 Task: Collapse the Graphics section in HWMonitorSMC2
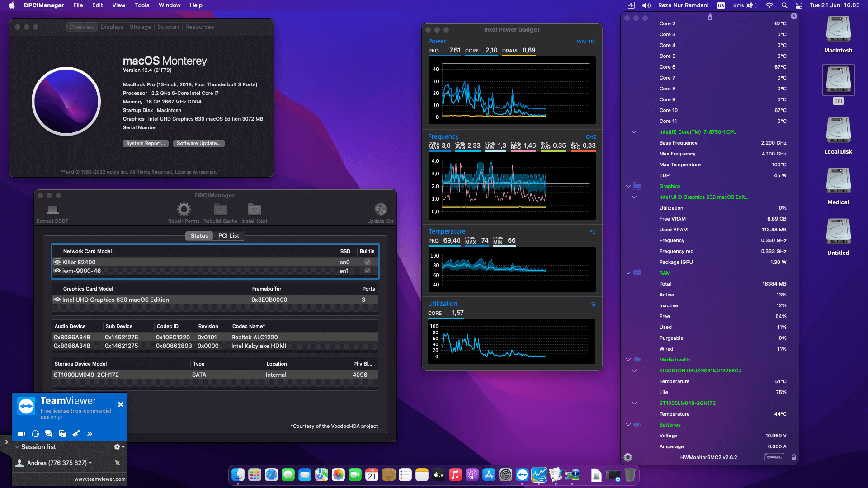(628, 186)
